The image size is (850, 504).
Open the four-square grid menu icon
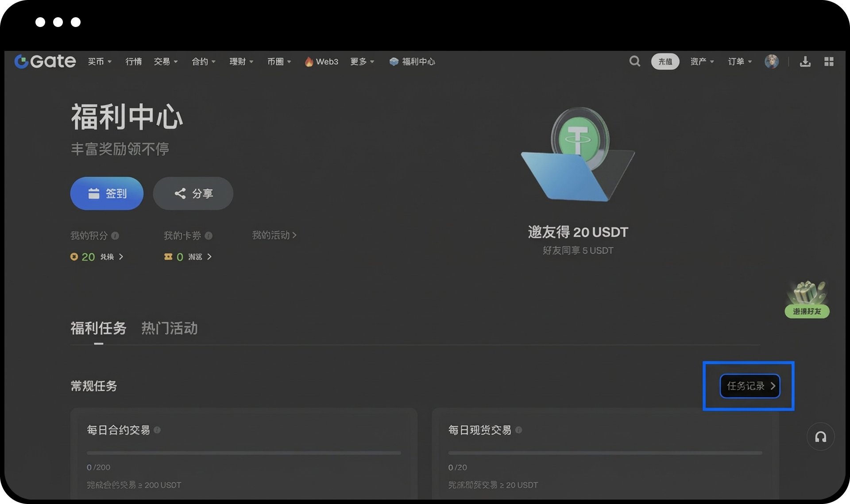pos(829,62)
